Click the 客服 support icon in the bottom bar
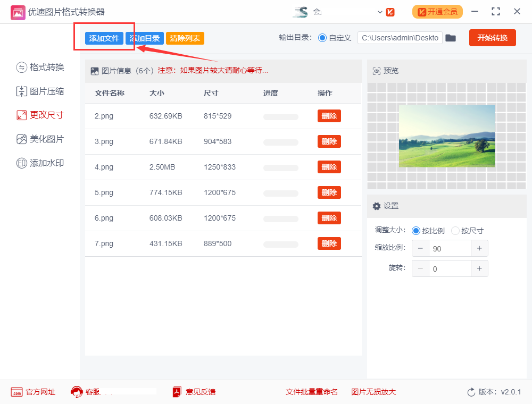The height and width of the screenshot is (404, 532). tap(77, 392)
